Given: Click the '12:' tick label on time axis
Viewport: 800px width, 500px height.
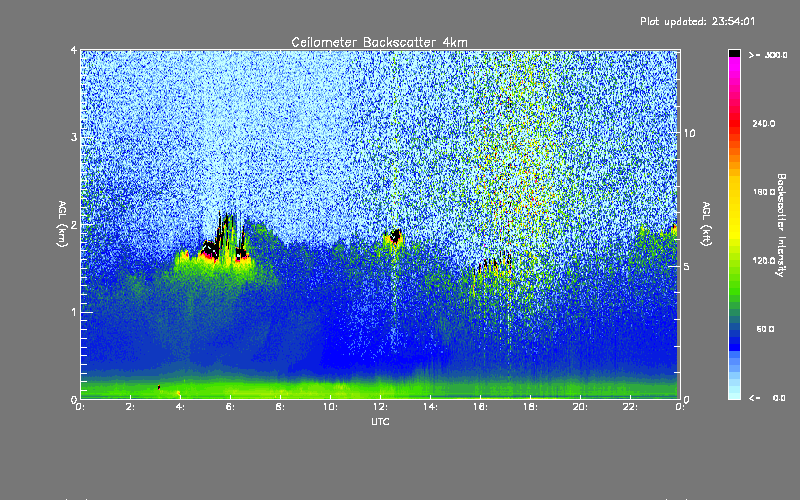Looking at the screenshot, I should pos(380,407).
